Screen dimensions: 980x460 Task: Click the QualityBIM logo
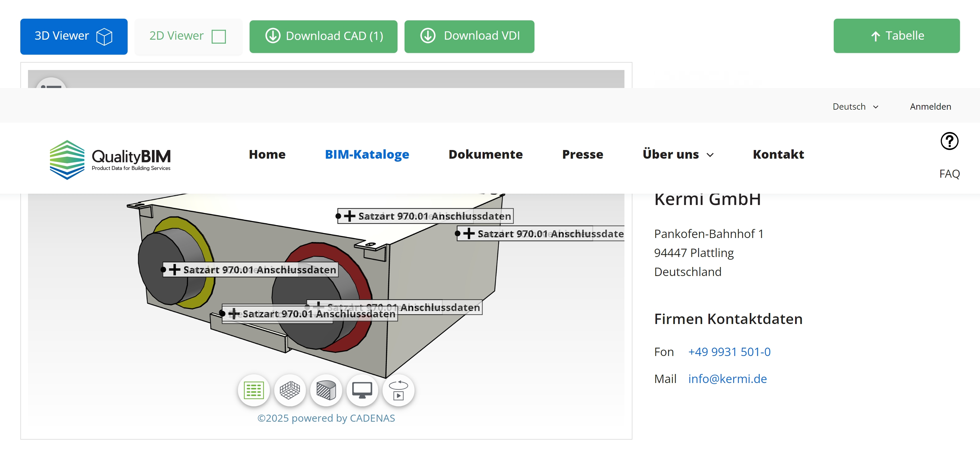click(x=110, y=159)
